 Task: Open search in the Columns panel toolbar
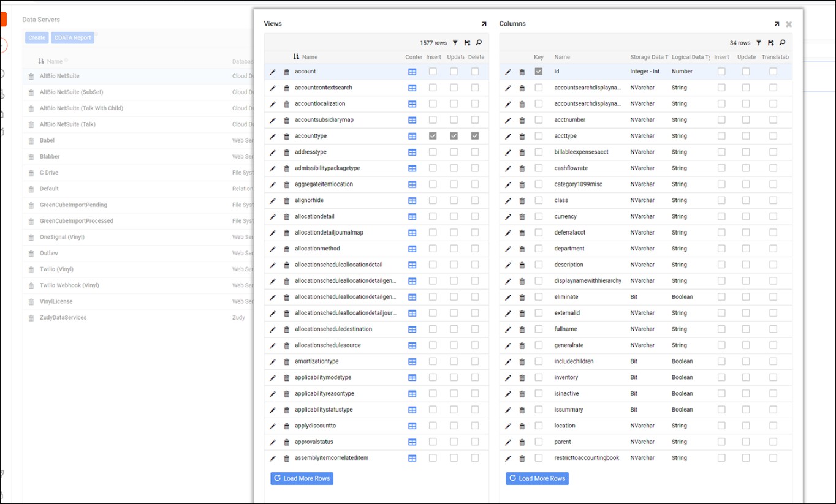(x=783, y=43)
